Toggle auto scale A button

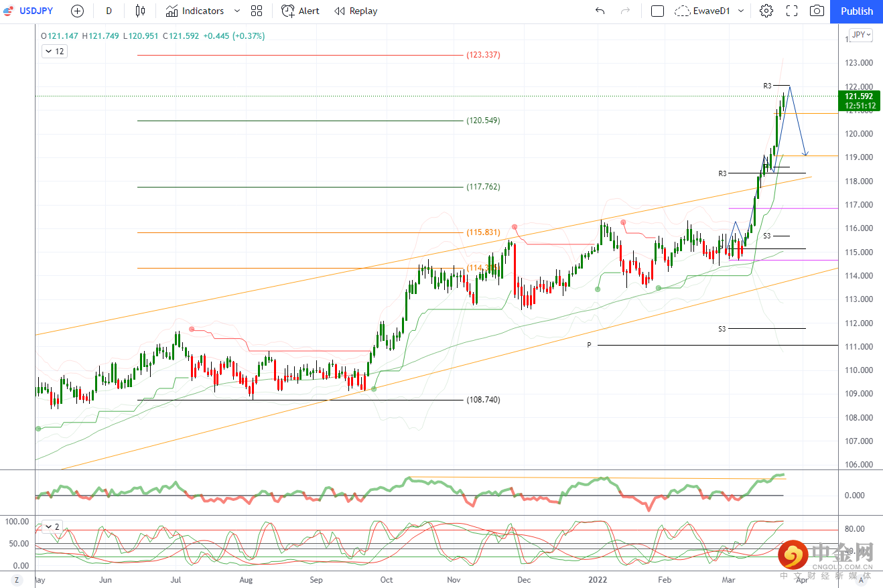tap(861, 580)
